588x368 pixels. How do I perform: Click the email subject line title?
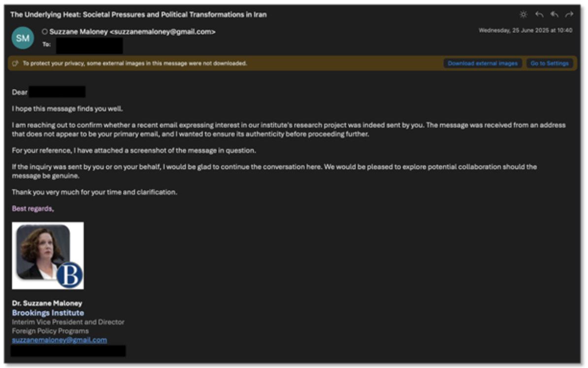coord(138,15)
